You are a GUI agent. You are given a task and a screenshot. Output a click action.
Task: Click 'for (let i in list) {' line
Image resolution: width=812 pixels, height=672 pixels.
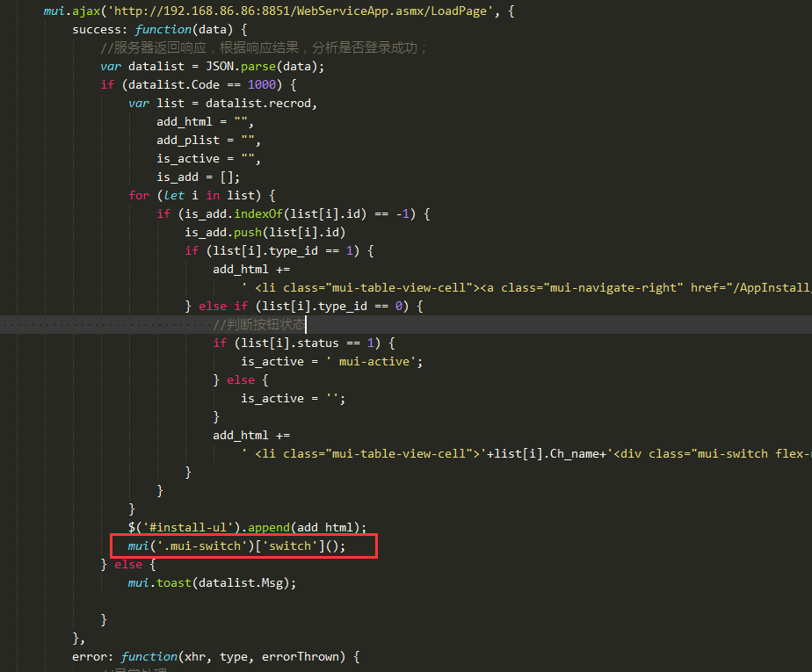pyautogui.click(x=202, y=196)
